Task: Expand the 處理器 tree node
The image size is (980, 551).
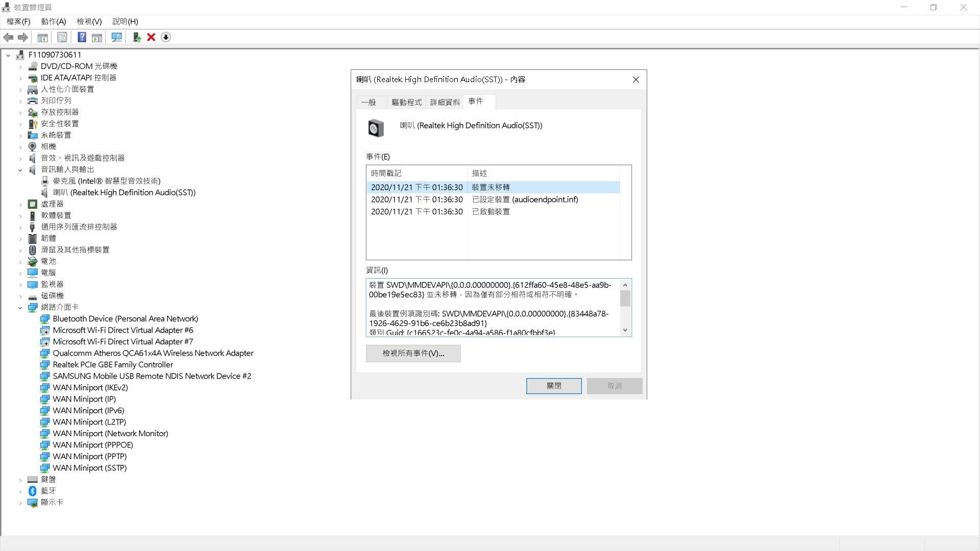Action: [20, 204]
